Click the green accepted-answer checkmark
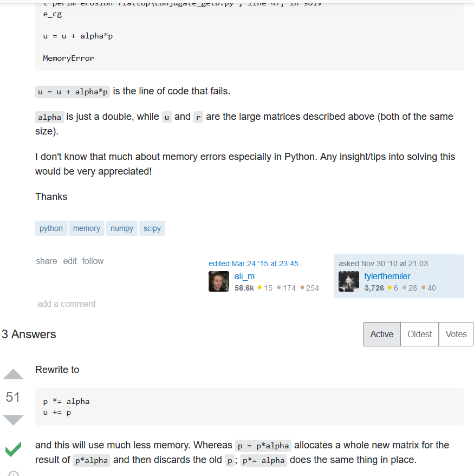The image size is (474, 476). 12,449
